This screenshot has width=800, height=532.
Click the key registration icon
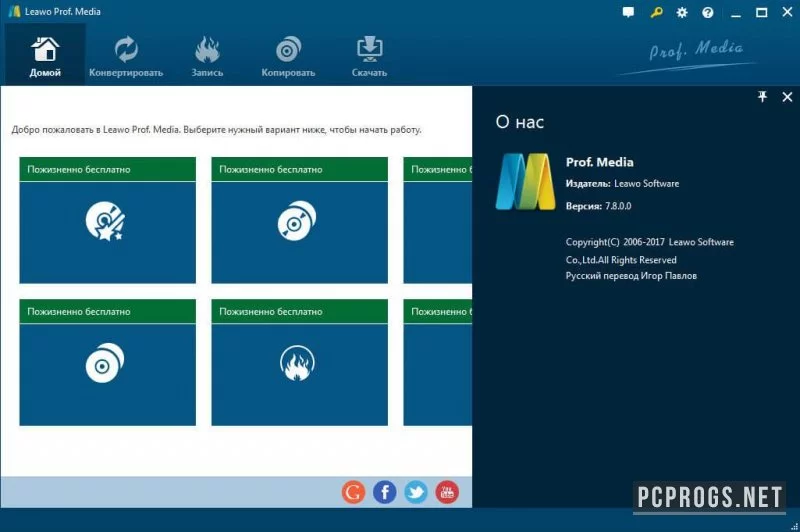pyautogui.click(x=656, y=12)
